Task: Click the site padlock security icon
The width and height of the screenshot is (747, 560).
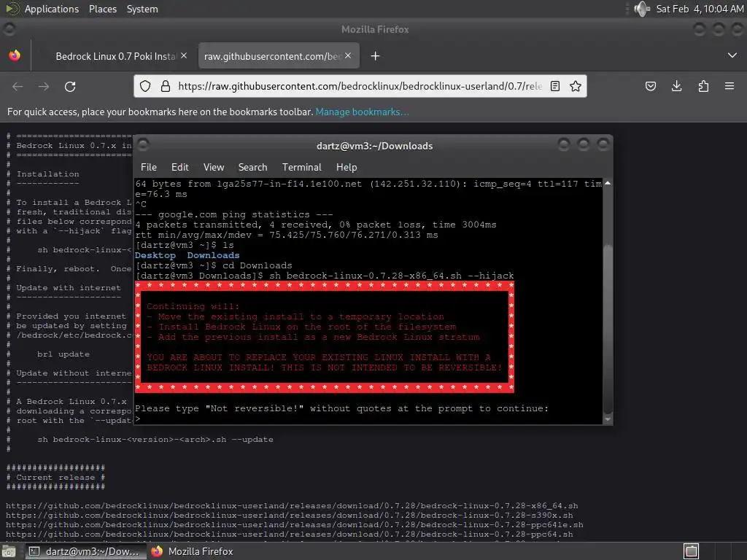Action: (x=166, y=86)
